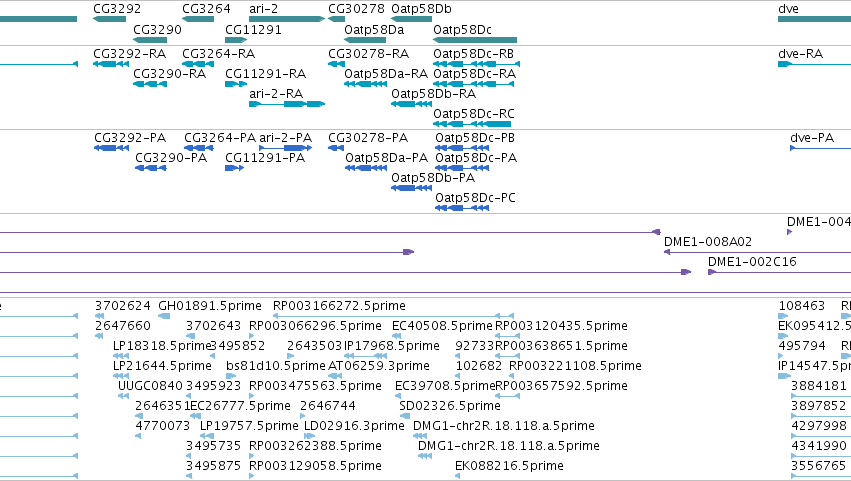Choose EST SD02326.5prime

(x=450, y=407)
